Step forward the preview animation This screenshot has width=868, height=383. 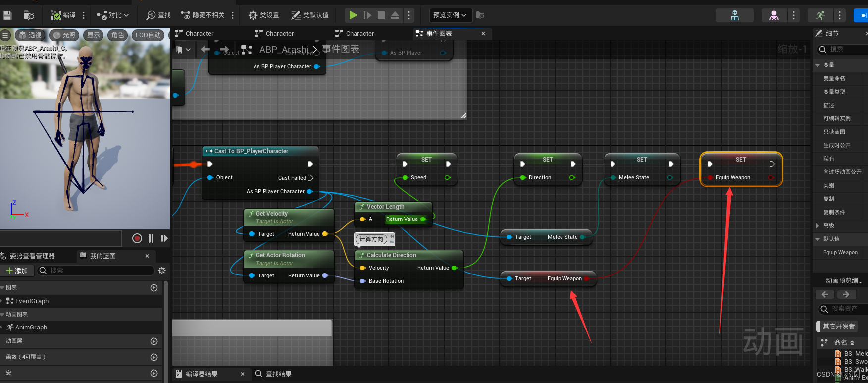164,238
